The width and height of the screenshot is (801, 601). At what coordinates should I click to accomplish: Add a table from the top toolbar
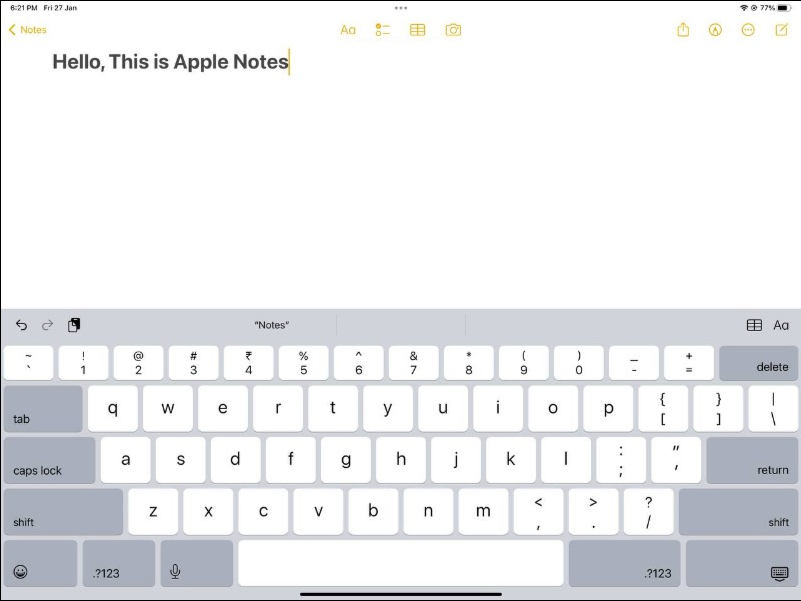point(418,30)
